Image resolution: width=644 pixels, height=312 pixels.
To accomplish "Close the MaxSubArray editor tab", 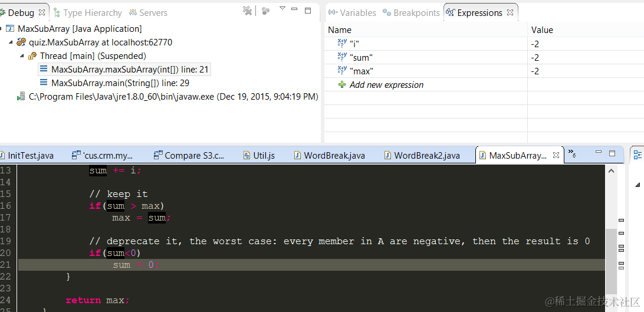I will click(556, 155).
